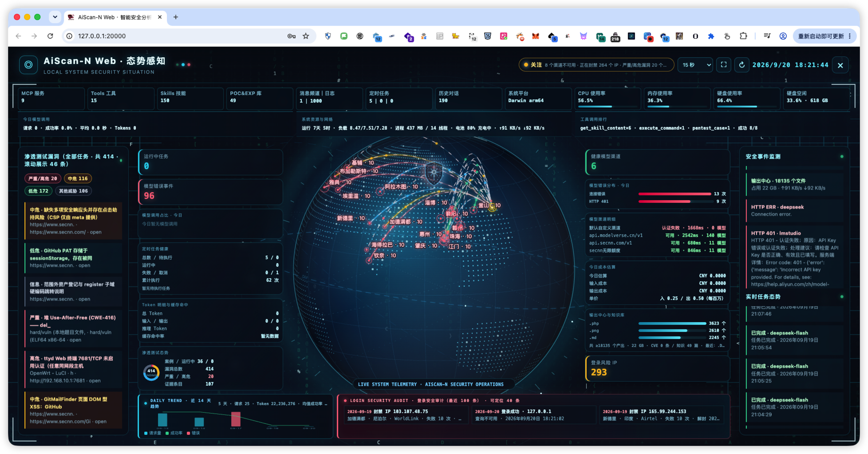Click the media controls icon in toolbar
The image size is (868, 454).
pyautogui.click(x=767, y=36)
